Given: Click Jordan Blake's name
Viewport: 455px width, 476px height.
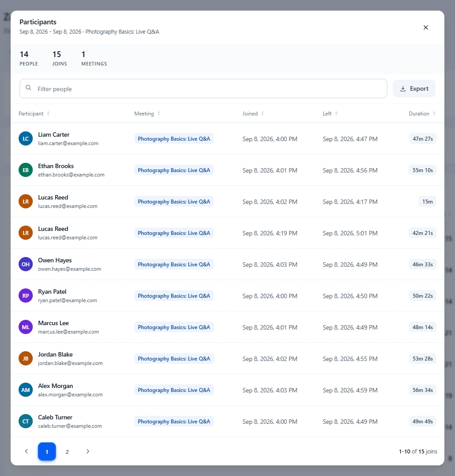Looking at the screenshot, I should [55, 354].
